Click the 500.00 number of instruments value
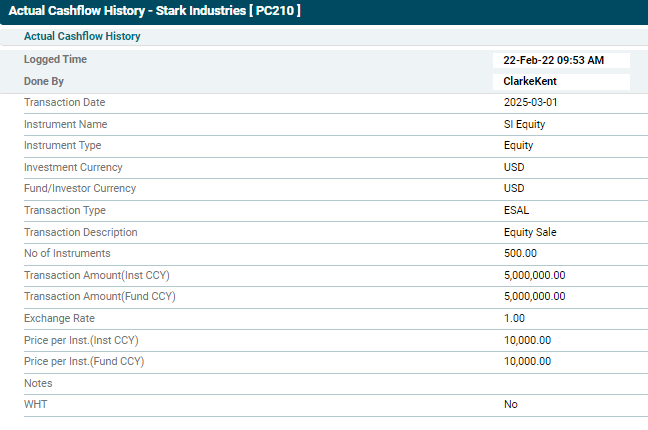 click(520, 254)
